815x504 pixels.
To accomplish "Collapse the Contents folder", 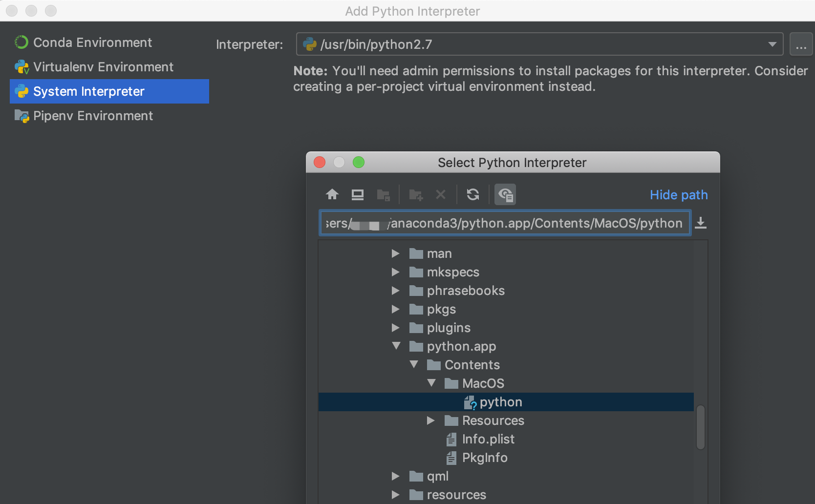I will pyautogui.click(x=414, y=364).
